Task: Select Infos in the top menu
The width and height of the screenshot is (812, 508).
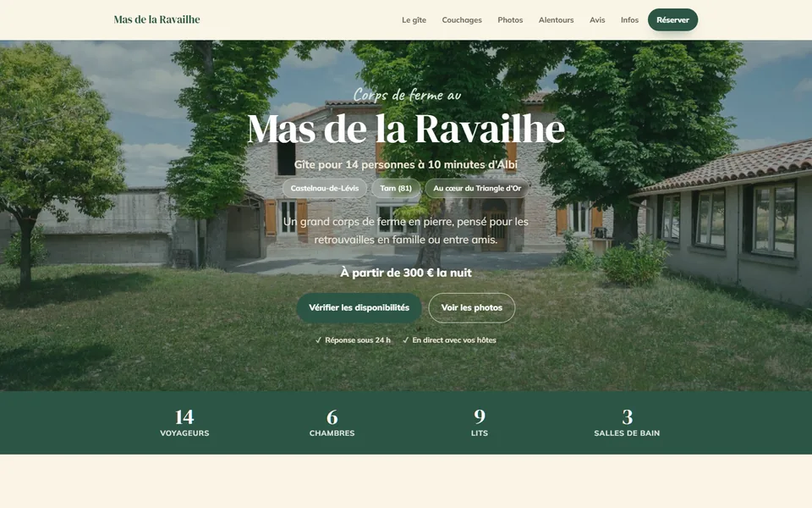Action: (629, 19)
